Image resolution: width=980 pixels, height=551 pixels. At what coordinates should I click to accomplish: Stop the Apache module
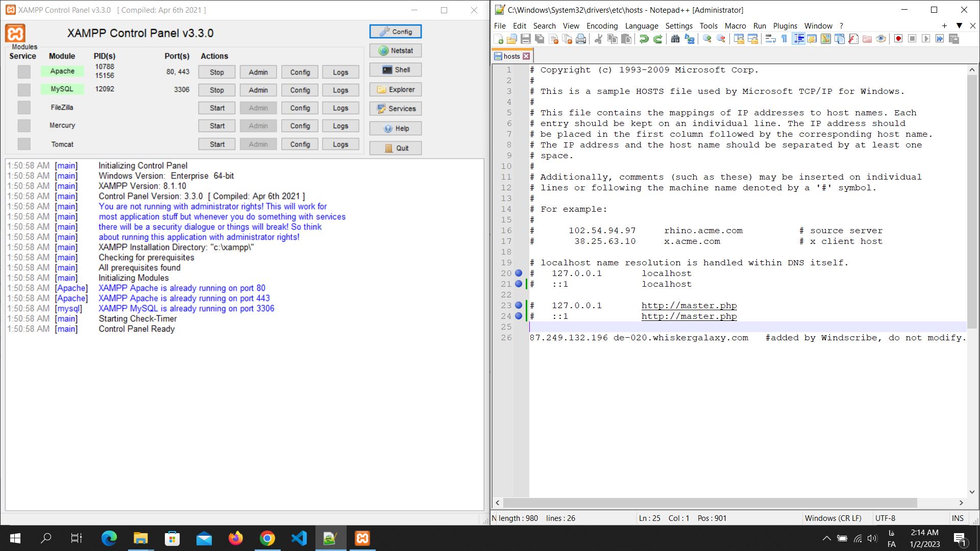pyautogui.click(x=217, y=72)
